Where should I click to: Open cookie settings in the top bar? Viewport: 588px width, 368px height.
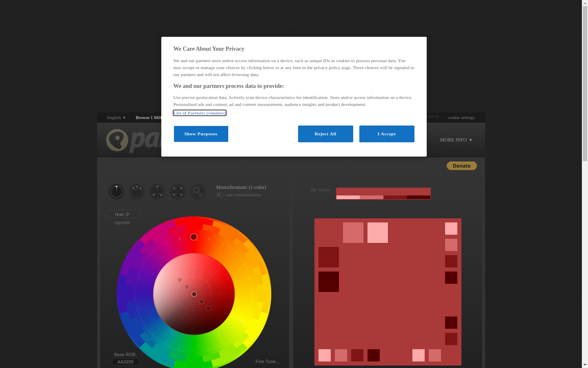click(461, 118)
